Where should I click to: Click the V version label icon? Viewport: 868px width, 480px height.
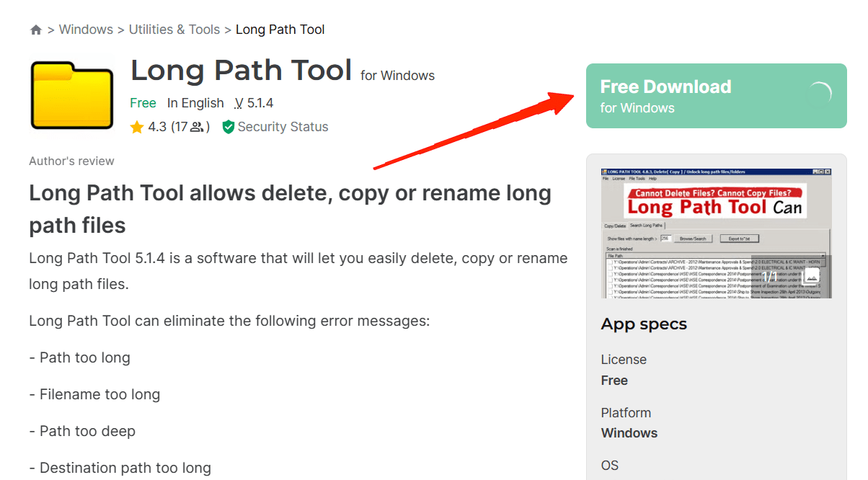pos(239,103)
